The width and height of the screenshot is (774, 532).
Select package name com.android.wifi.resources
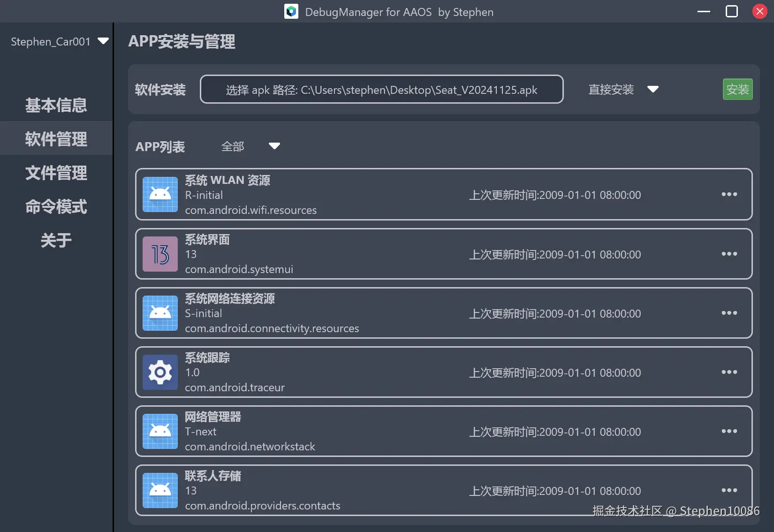pos(251,210)
